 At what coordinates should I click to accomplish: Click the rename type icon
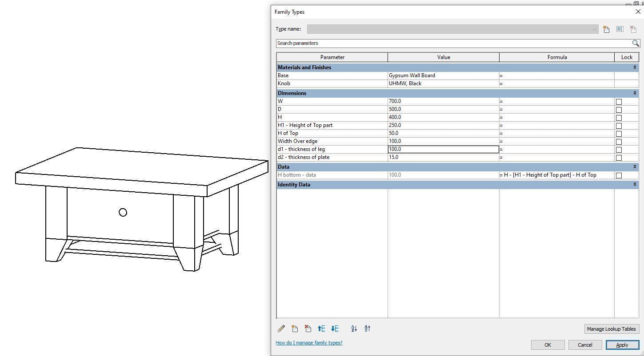pyautogui.click(x=620, y=29)
